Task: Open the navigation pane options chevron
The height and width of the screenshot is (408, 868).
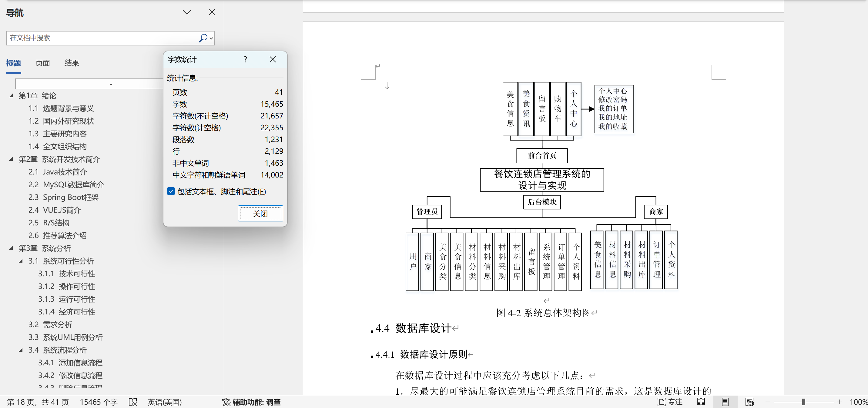Action: [x=187, y=12]
